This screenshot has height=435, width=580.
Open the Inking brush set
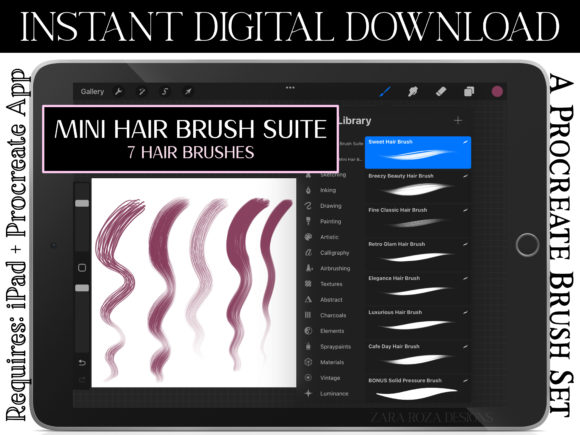click(x=328, y=190)
